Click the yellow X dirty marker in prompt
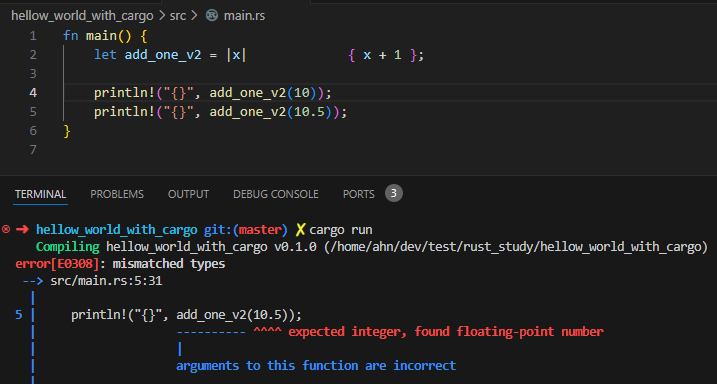 (x=300, y=229)
